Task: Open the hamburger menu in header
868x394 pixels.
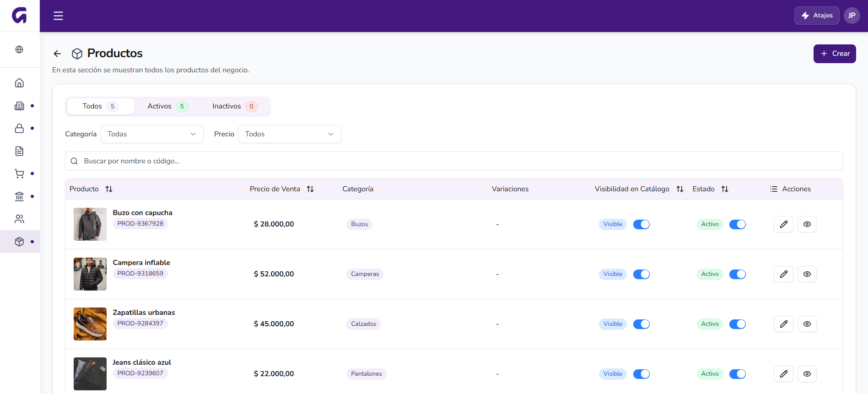Action: coord(58,16)
